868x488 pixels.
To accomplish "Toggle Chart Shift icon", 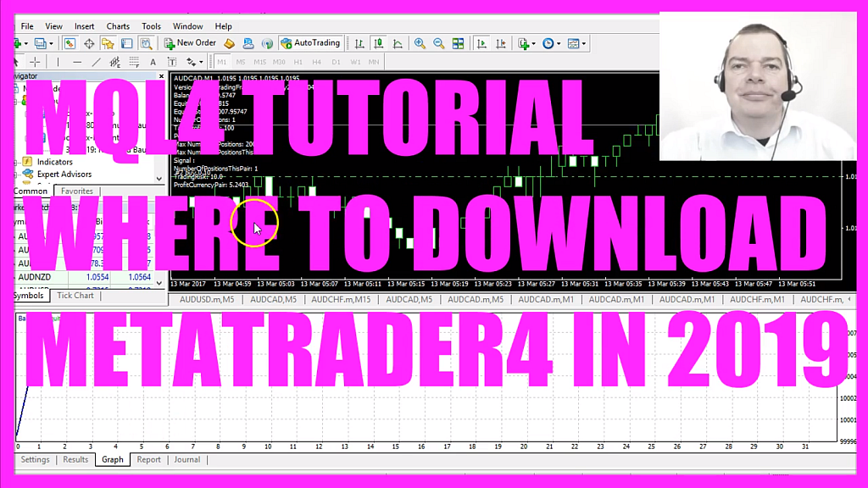I will click(x=501, y=43).
